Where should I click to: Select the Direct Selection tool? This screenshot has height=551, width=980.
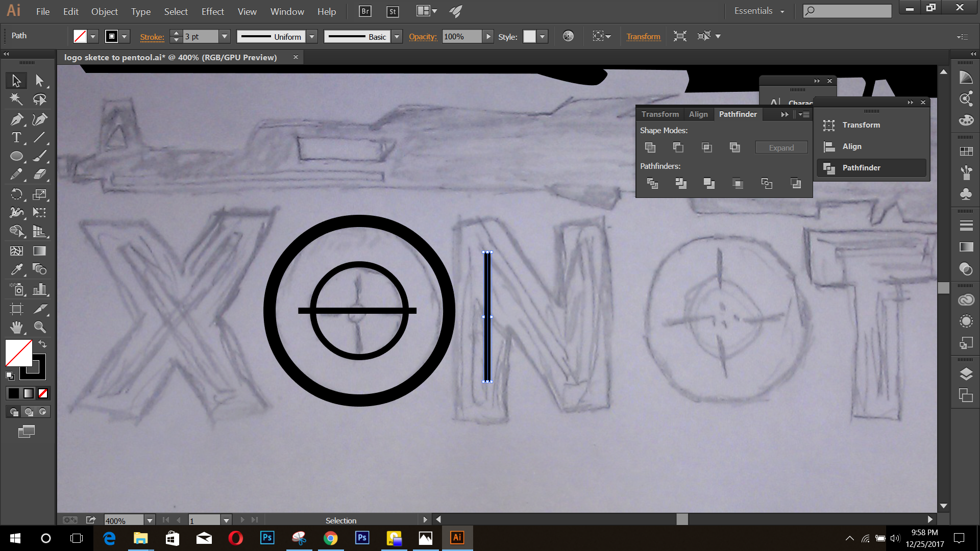tap(39, 81)
